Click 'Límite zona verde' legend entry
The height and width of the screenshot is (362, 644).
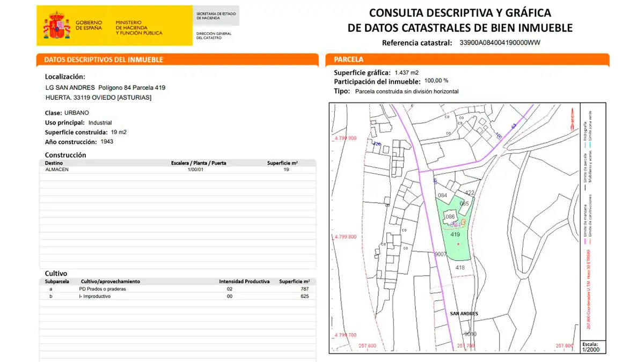(x=589, y=129)
